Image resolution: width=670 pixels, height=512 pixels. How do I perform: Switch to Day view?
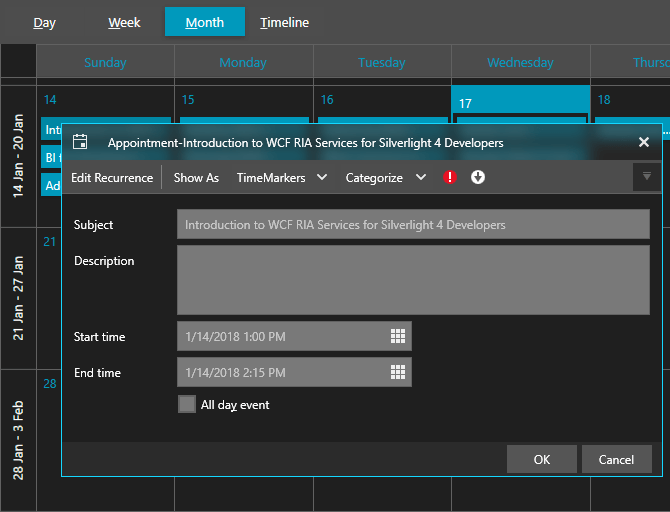[x=44, y=22]
